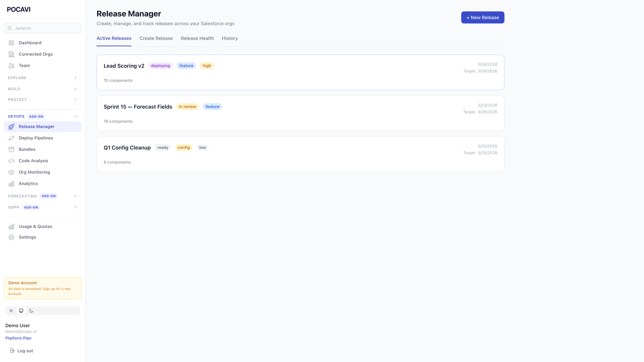Viewport: 644px width, 362px height.
Task: Open the Bundles page
Action: click(x=43, y=149)
